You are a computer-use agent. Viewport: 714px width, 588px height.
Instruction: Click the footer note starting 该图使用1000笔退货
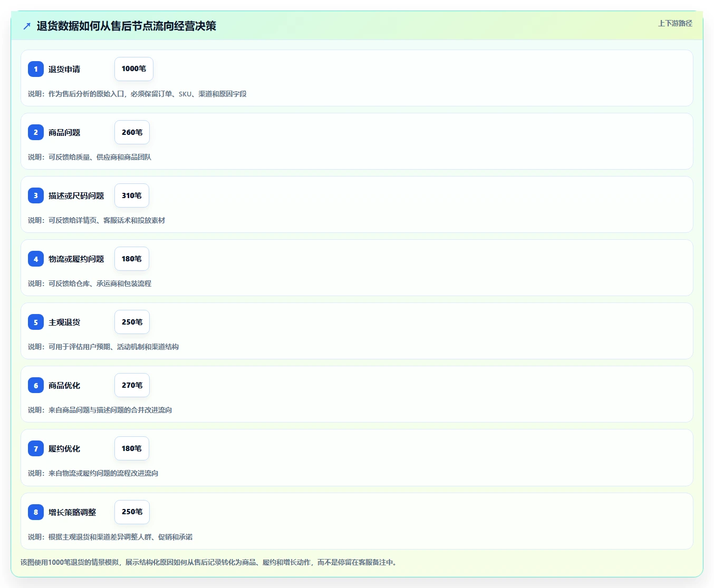tap(210, 562)
